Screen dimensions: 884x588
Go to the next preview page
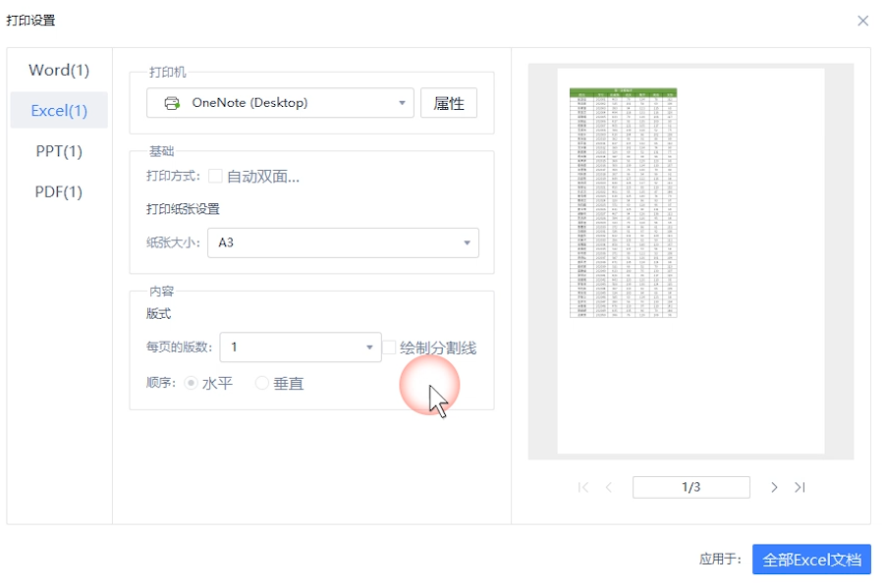click(x=774, y=486)
